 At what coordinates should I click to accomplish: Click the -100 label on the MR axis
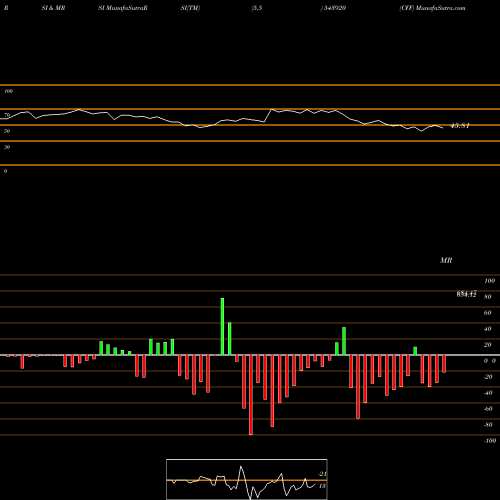[x=490, y=441]
